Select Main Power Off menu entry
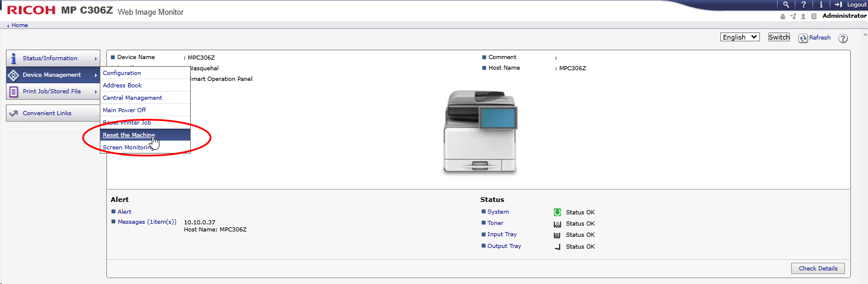Screen dimensions: 868x284 [x=145, y=110]
